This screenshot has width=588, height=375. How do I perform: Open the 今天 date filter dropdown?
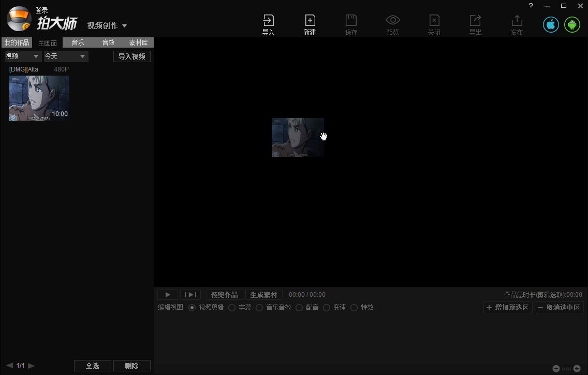point(65,56)
